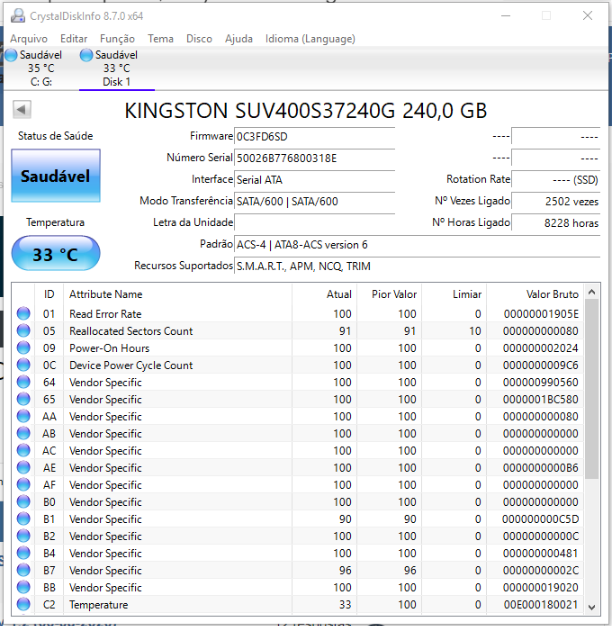Viewport: 612px width, 626px height.
Task: Click raw value 000000002024 of Power-On Hours
Action: click(541, 348)
